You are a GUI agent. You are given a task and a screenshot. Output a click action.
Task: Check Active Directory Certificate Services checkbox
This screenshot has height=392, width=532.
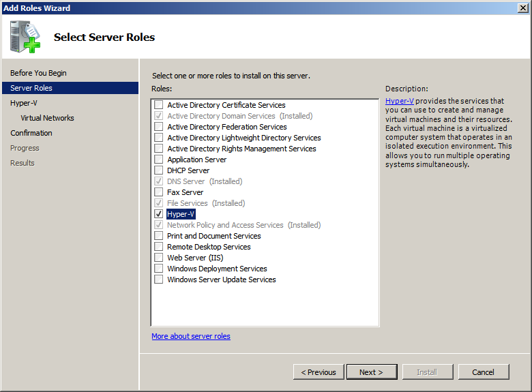159,105
